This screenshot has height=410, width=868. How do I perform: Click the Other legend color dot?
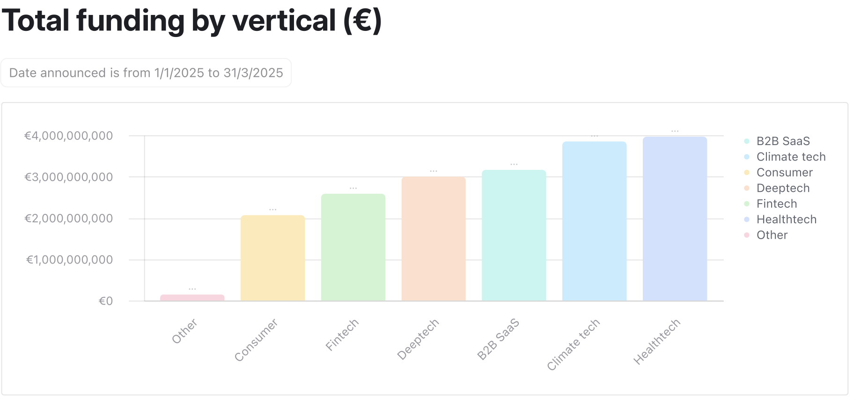point(747,235)
